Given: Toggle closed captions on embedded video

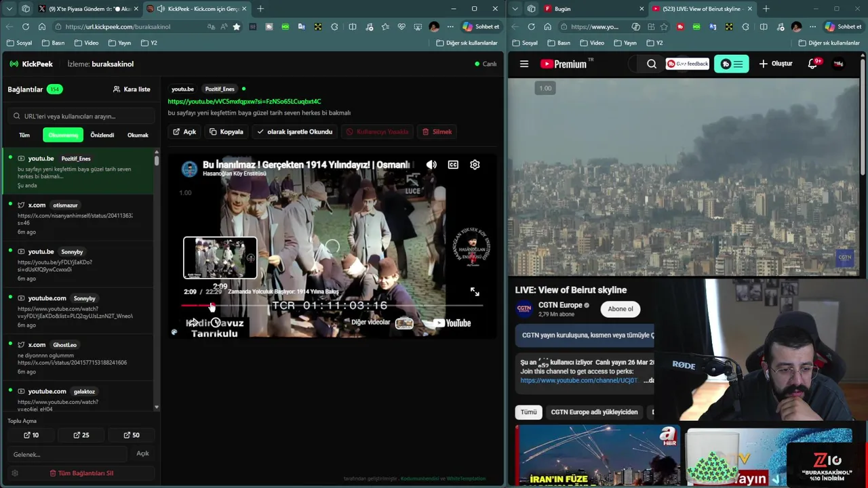Looking at the screenshot, I should pyautogui.click(x=453, y=165).
